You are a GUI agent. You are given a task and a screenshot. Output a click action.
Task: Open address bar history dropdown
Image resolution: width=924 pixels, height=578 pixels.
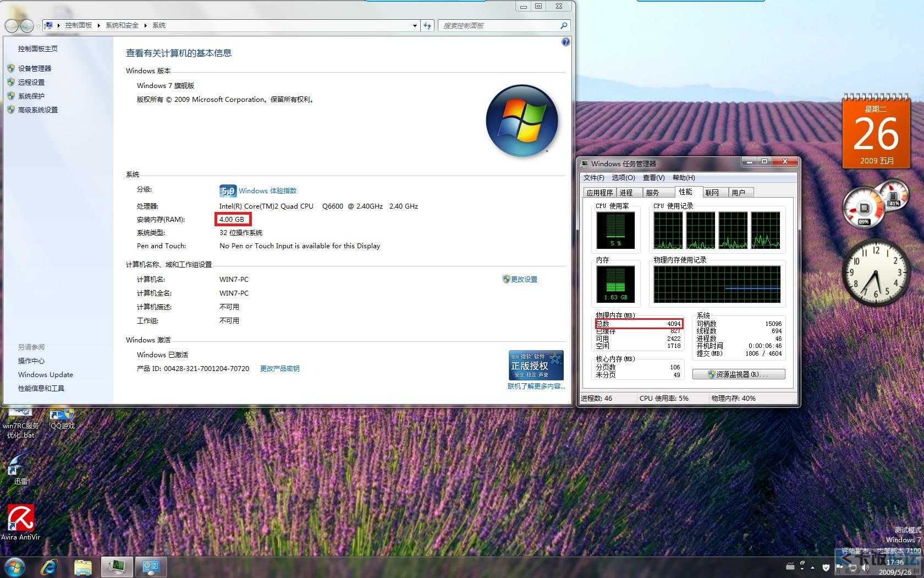coord(415,25)
